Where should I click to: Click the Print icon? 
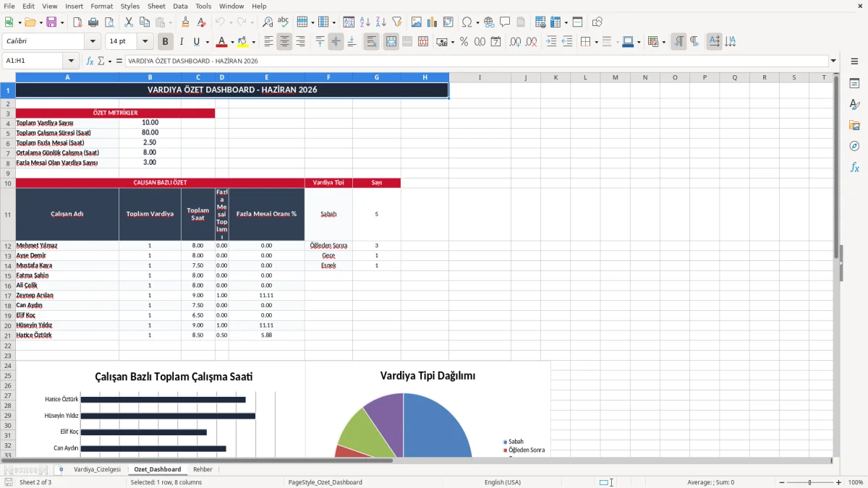coord(94,22)
